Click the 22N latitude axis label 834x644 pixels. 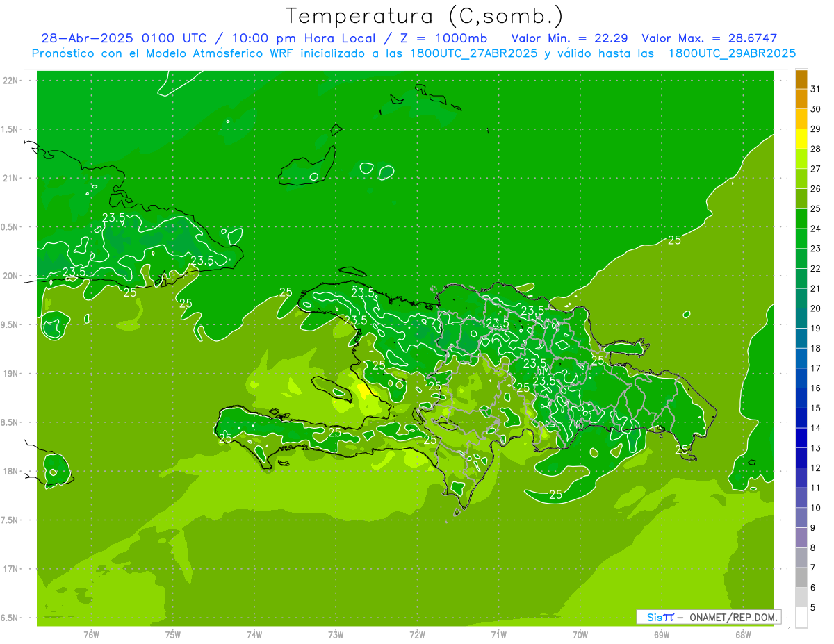(11, 81)
